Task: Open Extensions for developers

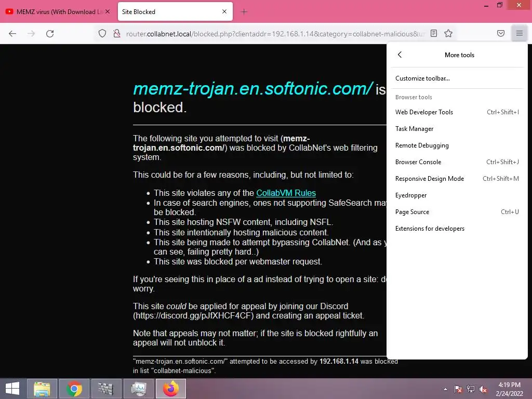Action: [457, 229]
